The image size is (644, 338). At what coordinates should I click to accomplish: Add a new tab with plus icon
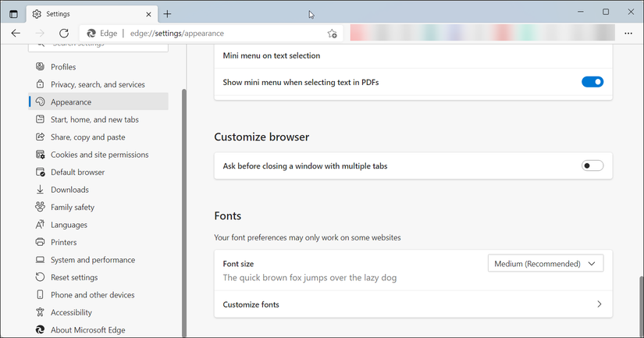pyautogui.click(x=167, y=14)
